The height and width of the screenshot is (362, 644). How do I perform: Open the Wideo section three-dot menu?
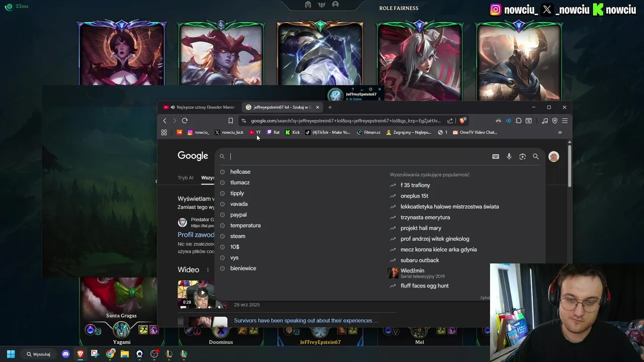(208, 270)
